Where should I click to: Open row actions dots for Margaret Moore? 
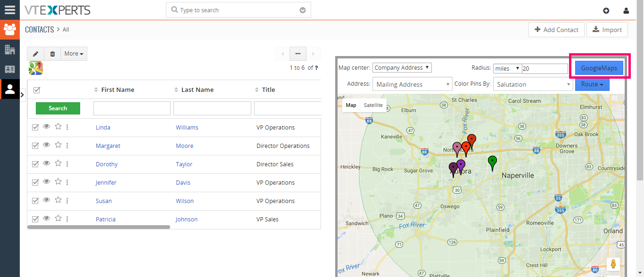[x=67, y=146]
